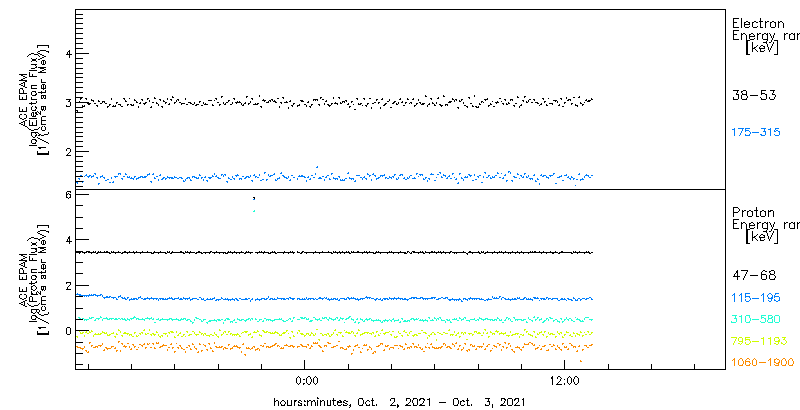The width and height of the screenshot is (800, 410).
Task: Click tick label 0 on proton flux axis
Action: (x=69, y=331)
